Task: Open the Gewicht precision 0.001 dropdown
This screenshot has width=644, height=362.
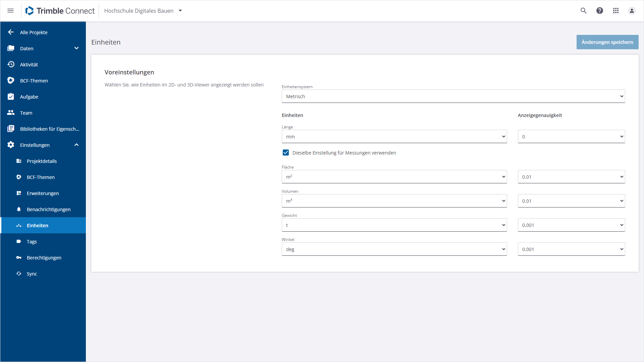Action: 571,225
